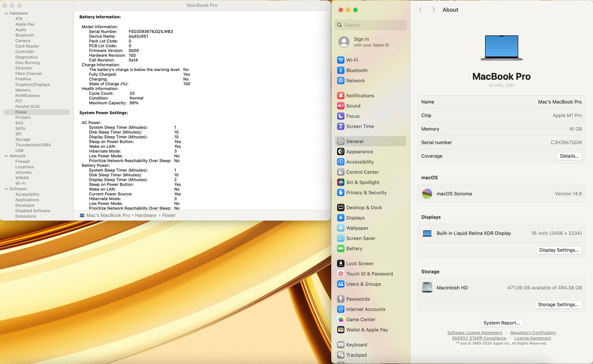
Task: Open Users & Groups icon
Action: [341, 284]
